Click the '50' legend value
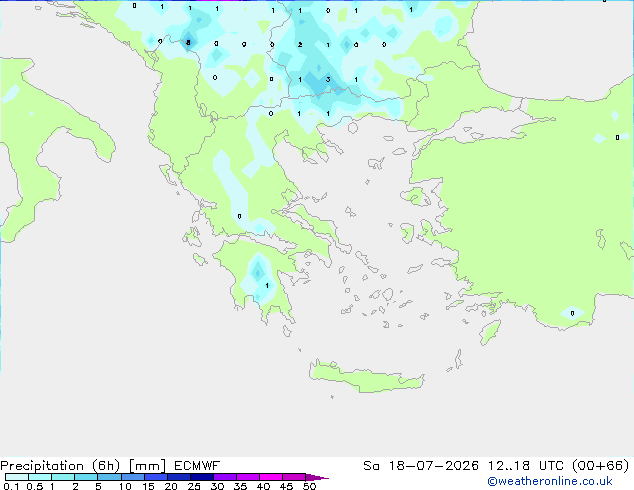Image resolution: width=634 pixels, height=490 pixels. coord(310,486)
